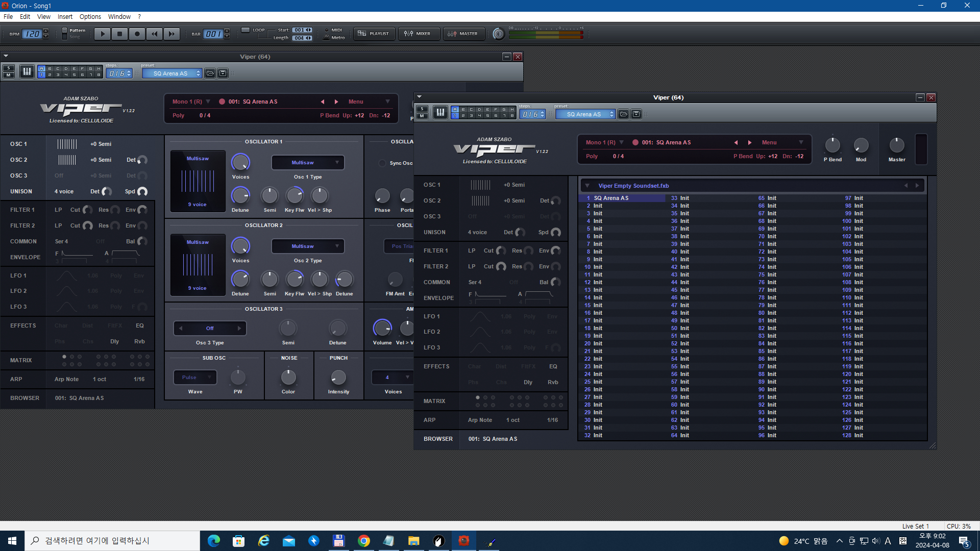
Task: Toggle the Pattern/Song mode switch
Action: coord(64,34)
